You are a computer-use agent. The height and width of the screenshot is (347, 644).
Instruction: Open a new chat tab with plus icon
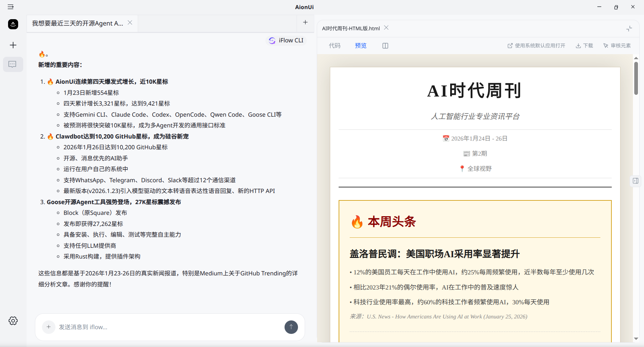(x=305, y=22)
